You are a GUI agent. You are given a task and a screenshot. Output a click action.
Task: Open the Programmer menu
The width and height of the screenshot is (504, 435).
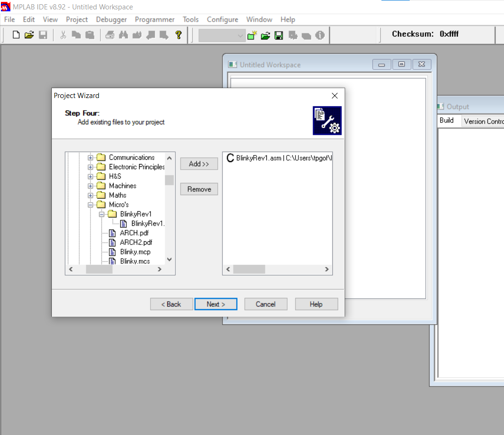pos(155,20)
